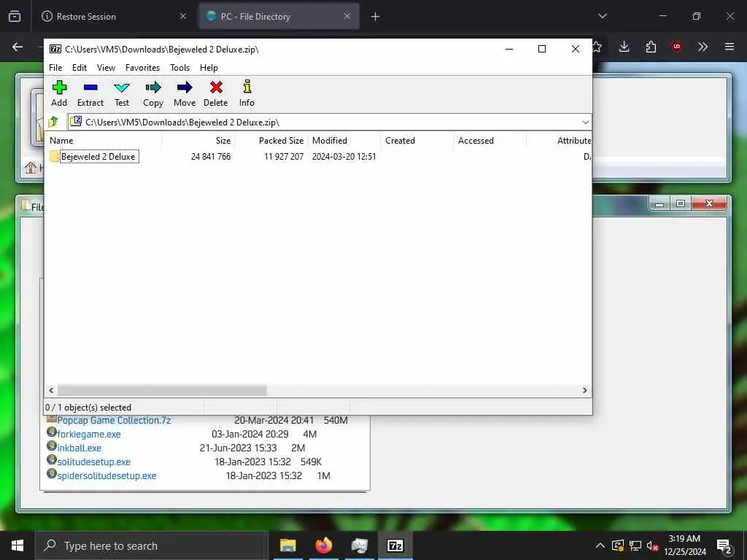The width and height of the screenshot is (747, 560).
Task: Open spidersolitudesetup.exe download link
Action: [107, 475]
